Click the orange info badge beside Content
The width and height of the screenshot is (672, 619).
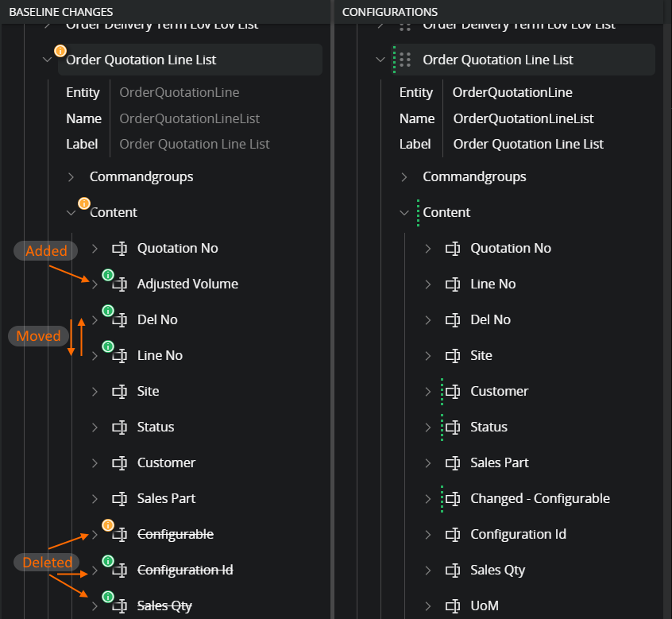[x=83, y=203]
